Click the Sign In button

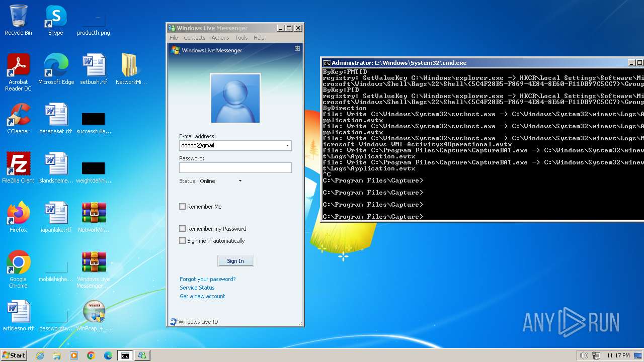coord(235,261)
